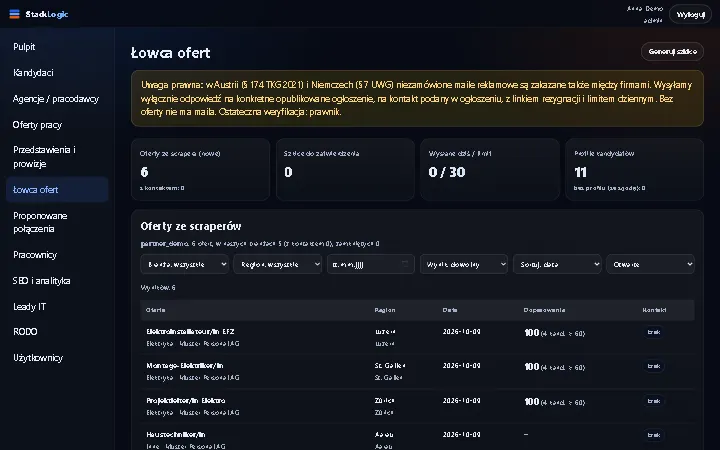This screenshot has height=450, width=720.
Task: Click brak badge in Haustechniker/in row
Action: [x=654, y=435]
